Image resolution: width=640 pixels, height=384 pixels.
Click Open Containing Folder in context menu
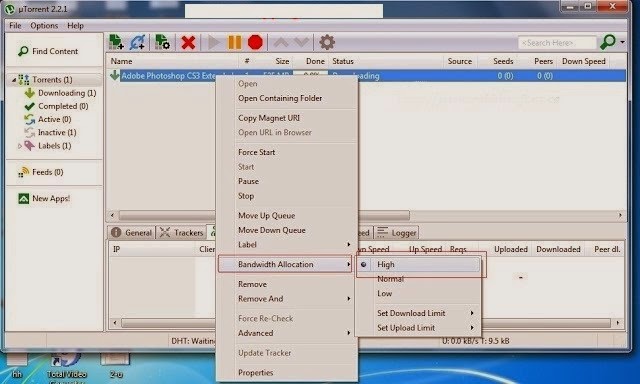click(280, 98)
